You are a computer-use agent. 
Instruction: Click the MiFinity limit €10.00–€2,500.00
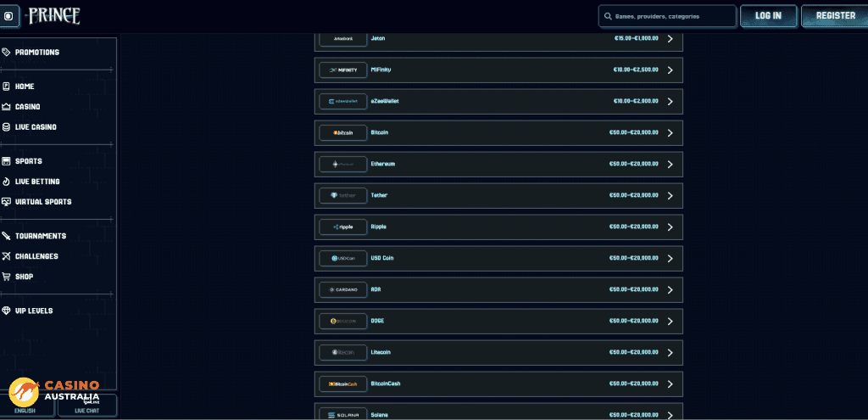[x=636, y=70]
